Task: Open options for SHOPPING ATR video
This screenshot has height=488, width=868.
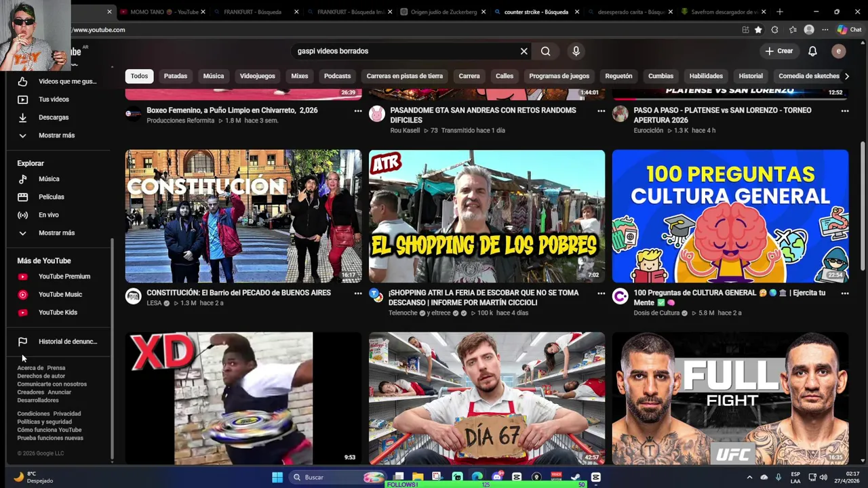Action: (601, 293)
